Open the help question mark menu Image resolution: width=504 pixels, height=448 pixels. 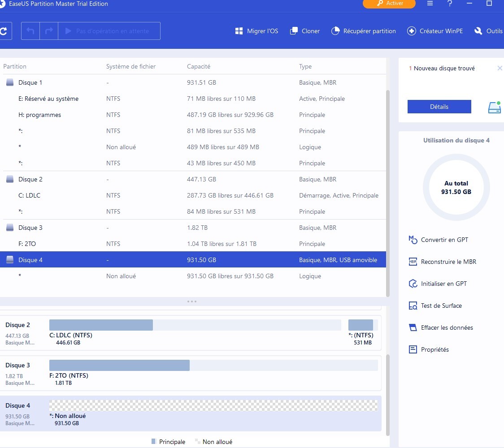[450, 4]
